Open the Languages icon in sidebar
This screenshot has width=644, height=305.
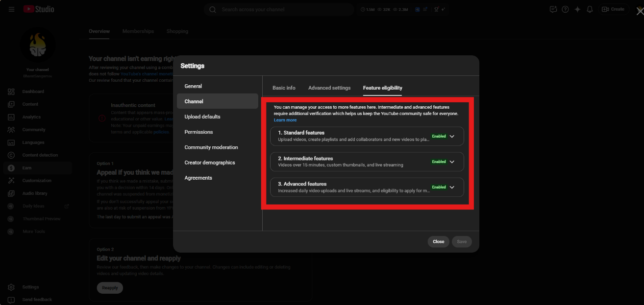click(x=11, y=142)
